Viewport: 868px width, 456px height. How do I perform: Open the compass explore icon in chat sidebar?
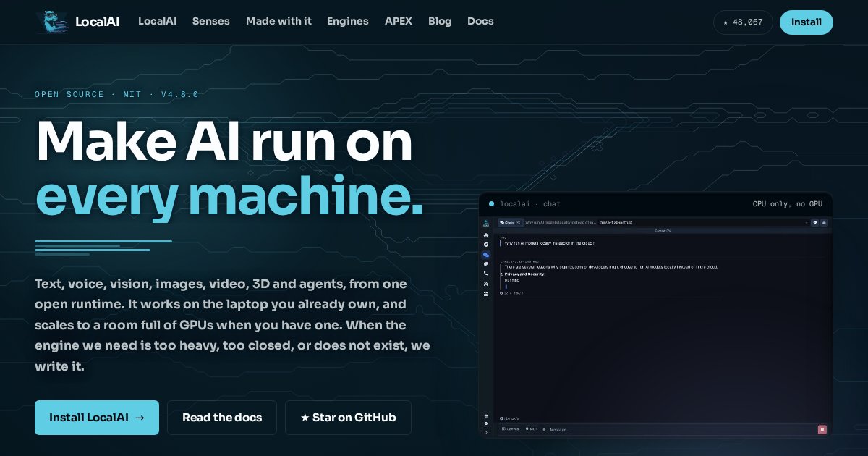(486, 245)
